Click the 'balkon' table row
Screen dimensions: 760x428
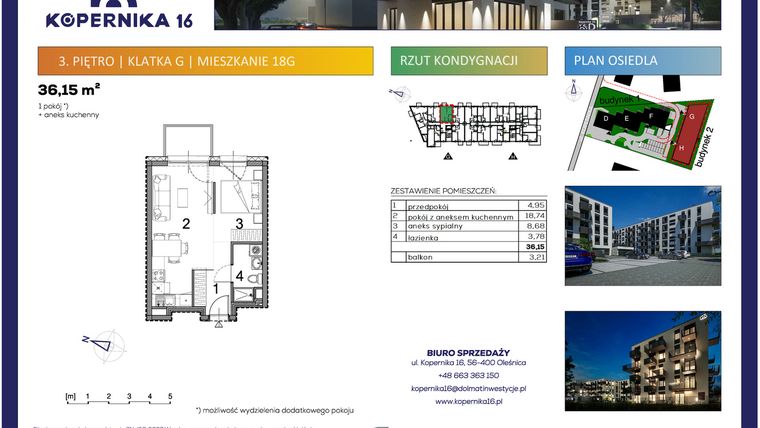(469, 257)
